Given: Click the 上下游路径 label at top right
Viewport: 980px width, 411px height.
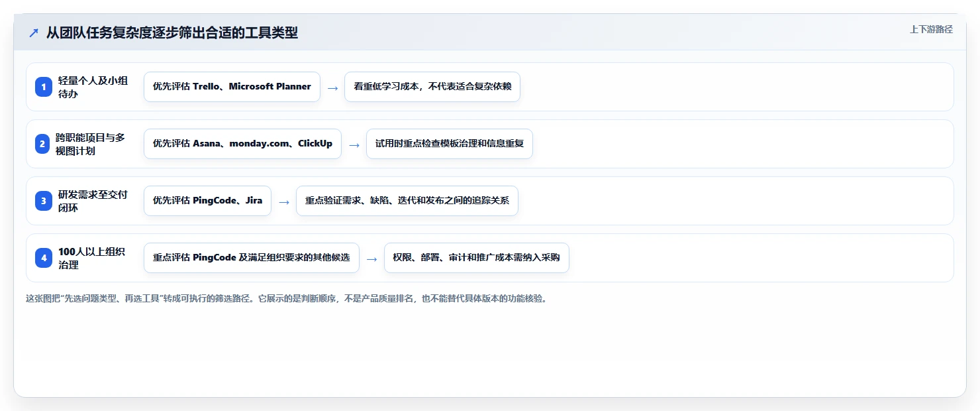Looking at the screenshot, I should pyautogui.click(x=931, y=29).
